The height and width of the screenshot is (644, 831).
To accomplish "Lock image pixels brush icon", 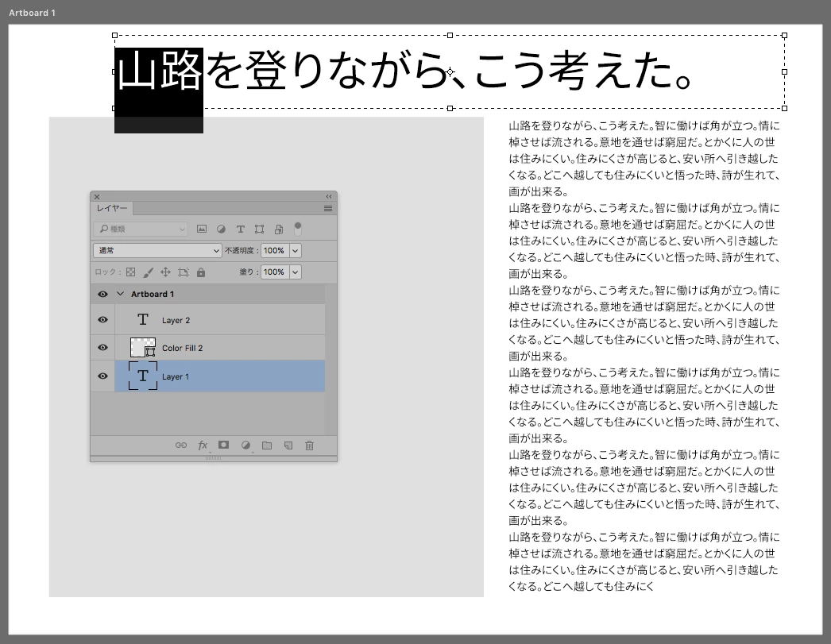I will coord(149,272).
